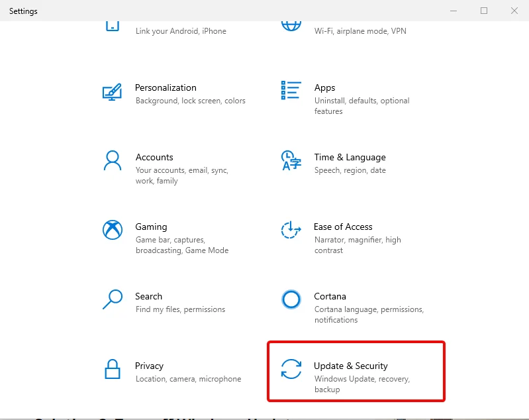Click the Personalization paintbrush monitor icon
Viewport: 529px width, 420px height.
pyautogui.click(x=112, y=91)
